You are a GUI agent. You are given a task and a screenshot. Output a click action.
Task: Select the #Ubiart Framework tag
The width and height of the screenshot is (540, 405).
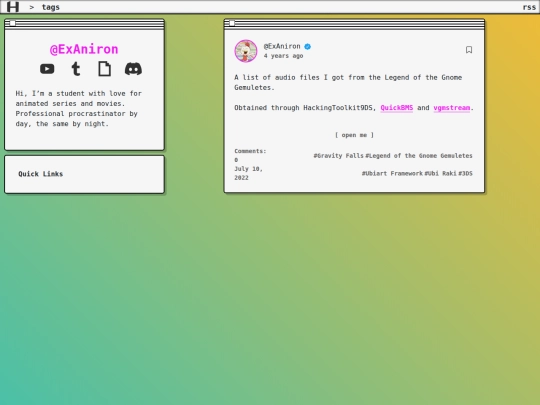click(392, 173)
